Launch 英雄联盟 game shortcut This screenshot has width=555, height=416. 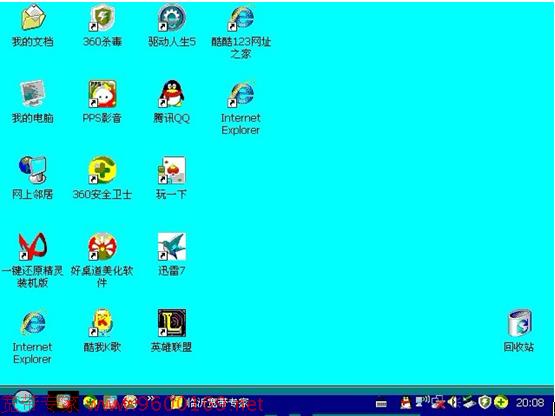click(x=172, y=323)
